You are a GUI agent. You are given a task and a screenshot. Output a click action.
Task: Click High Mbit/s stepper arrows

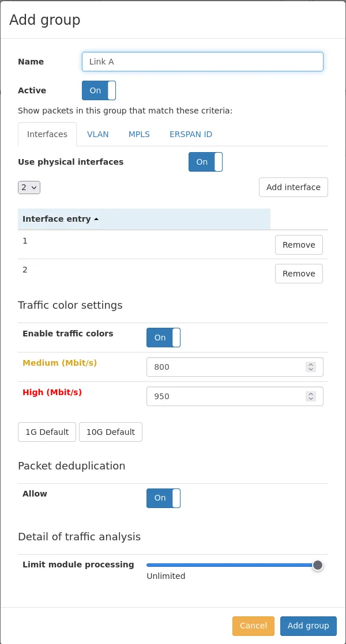coord(311,396)
